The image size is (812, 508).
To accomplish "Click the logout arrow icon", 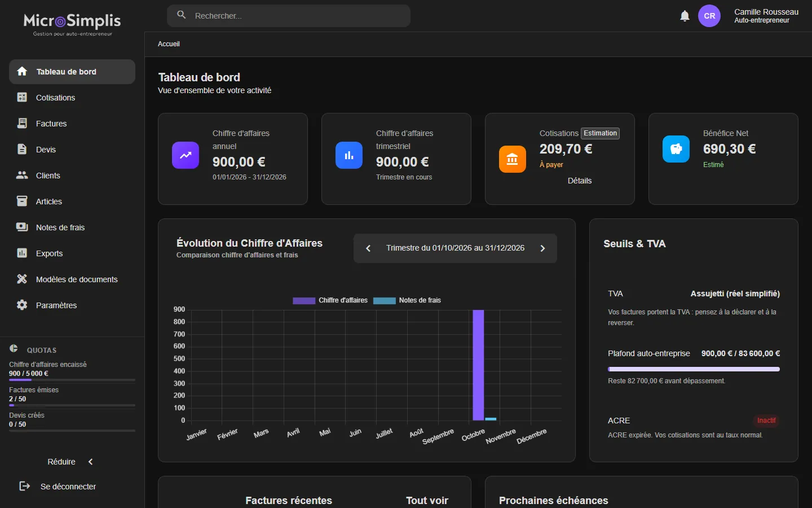I will (25, 486).
